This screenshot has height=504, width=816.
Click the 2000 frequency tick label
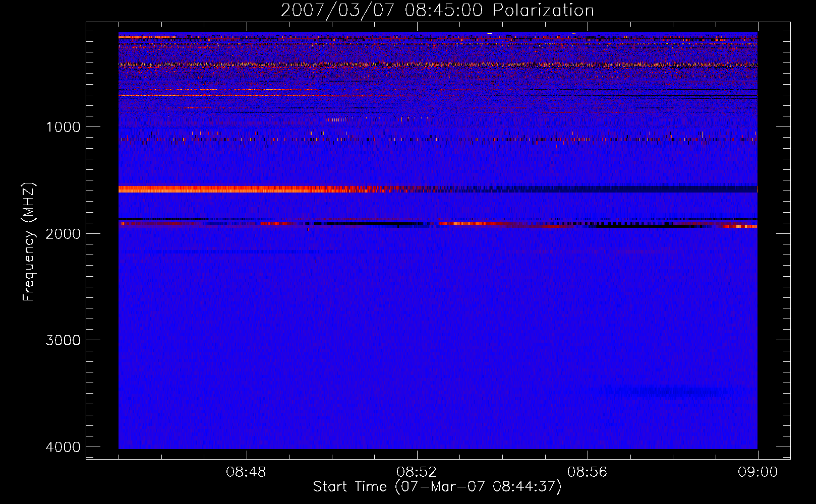tap(63, 233)
